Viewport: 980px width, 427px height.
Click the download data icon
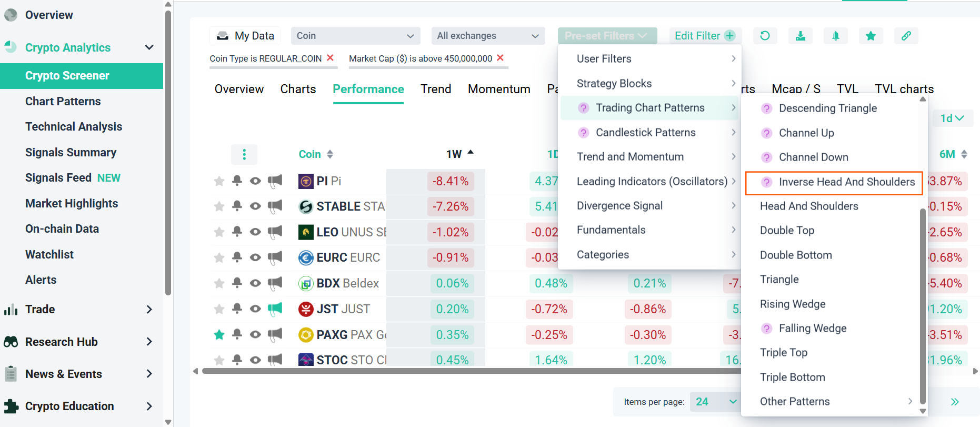coord(800,36)
